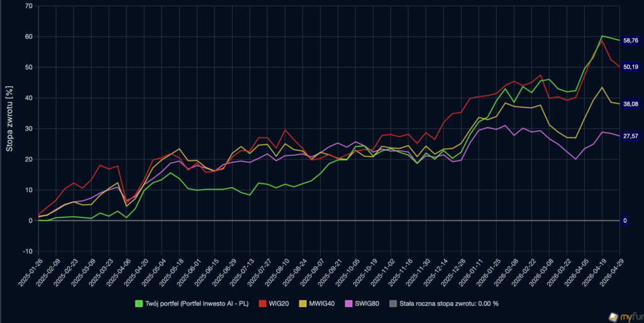Hide the SWIG80 series via legend label

tap(367, 304)
